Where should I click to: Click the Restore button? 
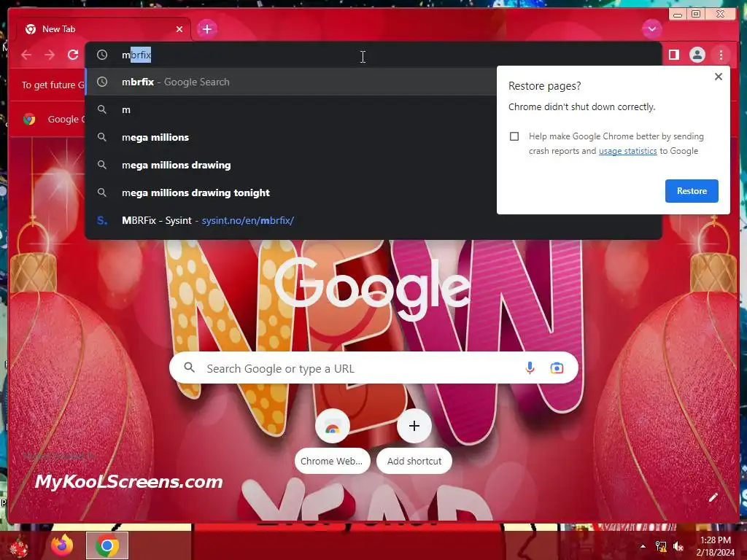[x=692, y=191]
